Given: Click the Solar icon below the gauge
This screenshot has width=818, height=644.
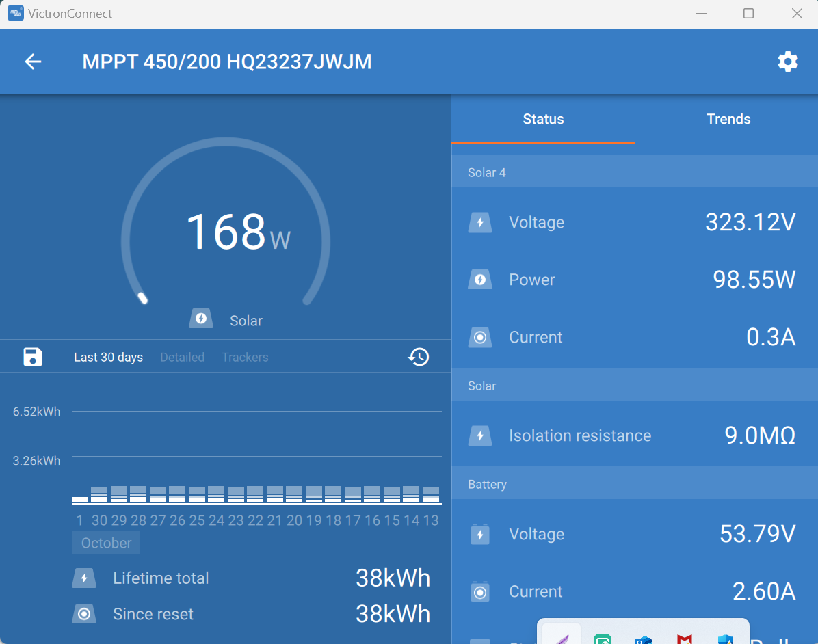Looking at the screenshot, I should (201, 319).
